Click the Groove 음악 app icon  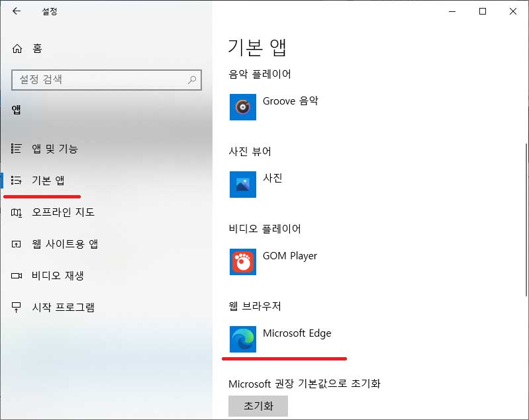243,107
